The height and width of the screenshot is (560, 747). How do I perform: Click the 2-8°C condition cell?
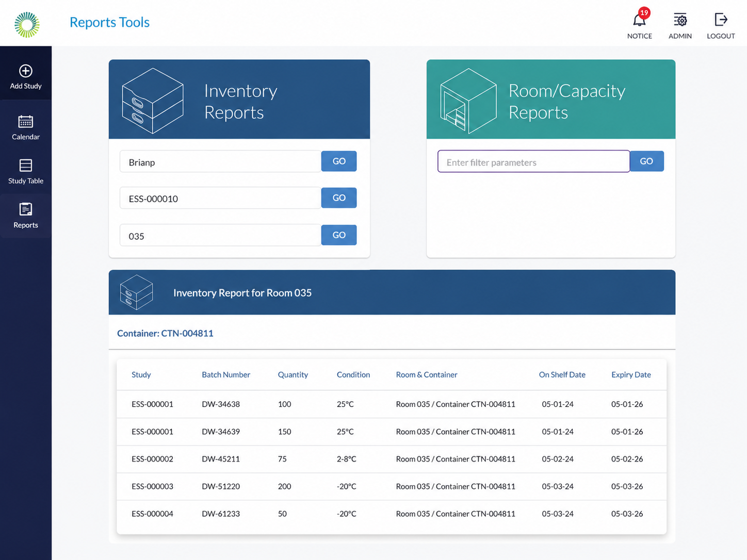(x=347, y=459)
